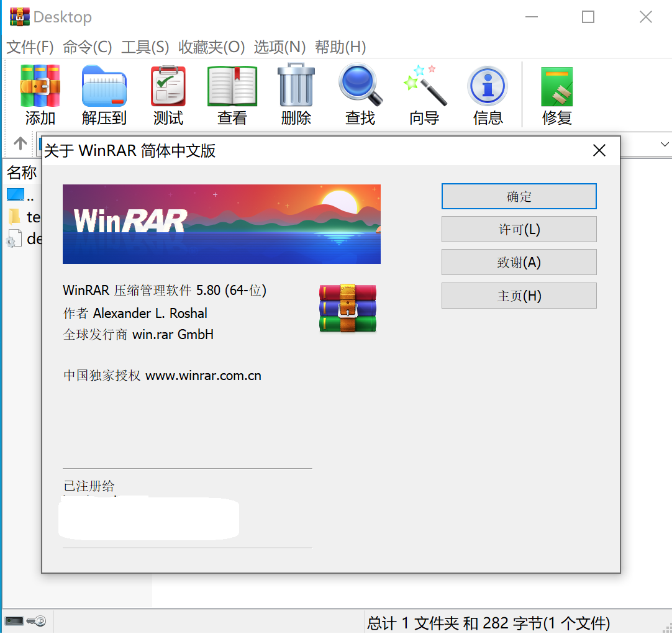Select the folder entry starting with 'te'
This screenshot has width=672, height=634.
pyautogui.click(x=24, y=217)
